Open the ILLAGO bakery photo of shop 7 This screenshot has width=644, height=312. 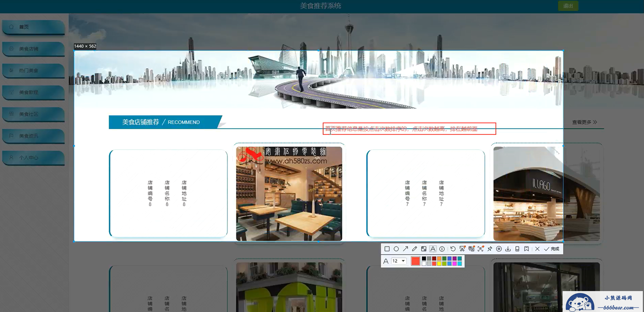(546, 194)
